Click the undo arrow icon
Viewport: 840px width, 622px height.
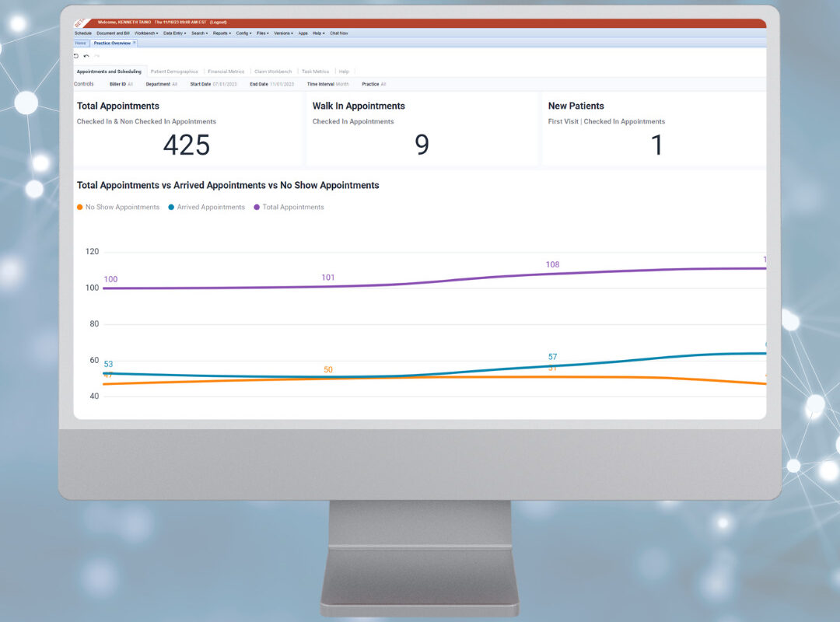[x=86, y=56]
